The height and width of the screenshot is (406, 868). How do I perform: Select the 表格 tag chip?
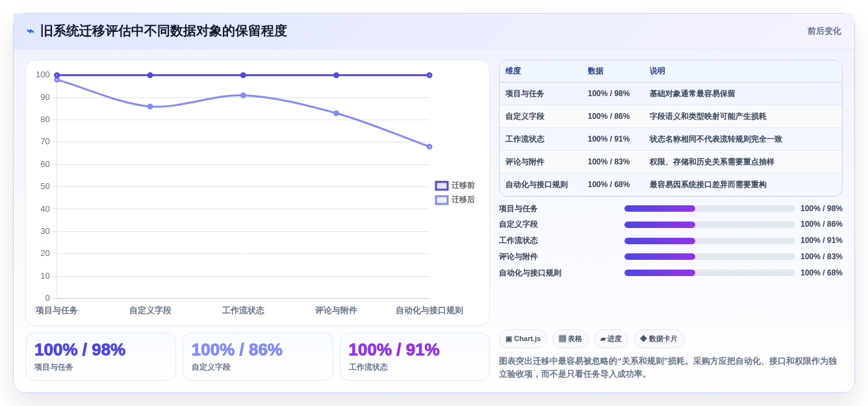(570, 339)
